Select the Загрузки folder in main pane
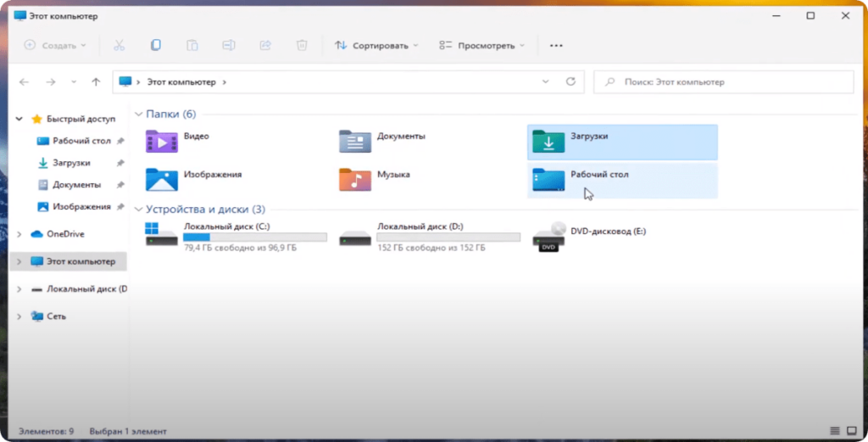The image size is (868, 442). click(622, 143)
